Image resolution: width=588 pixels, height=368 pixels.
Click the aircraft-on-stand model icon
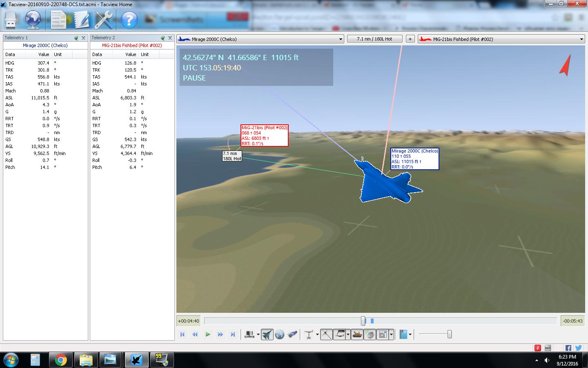[x=309, y=334]
